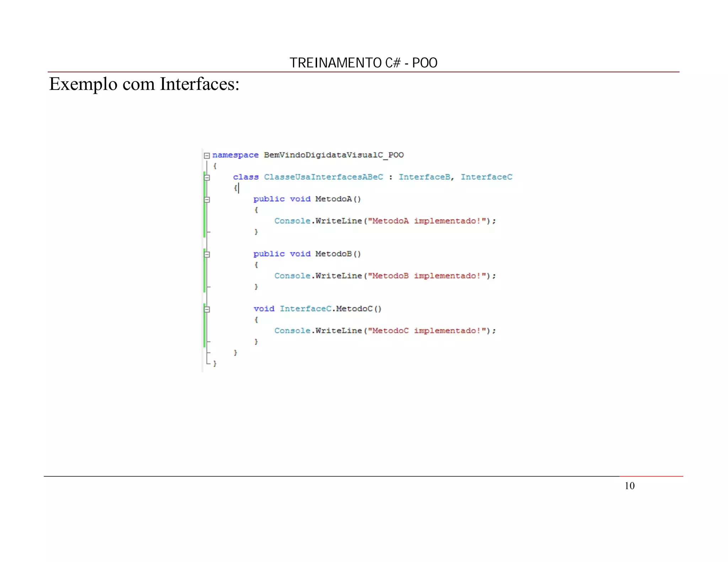
Task: Click InterfaceB in the class declaration
Action: click(x=424, y=177)
